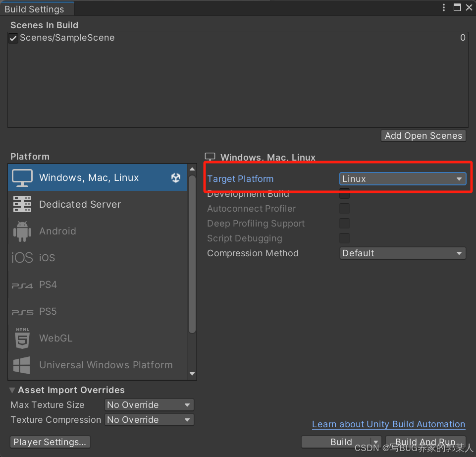This screenshot has width=476, height=457.
Task: Click the Build And Run button
Action: [425, 442]
